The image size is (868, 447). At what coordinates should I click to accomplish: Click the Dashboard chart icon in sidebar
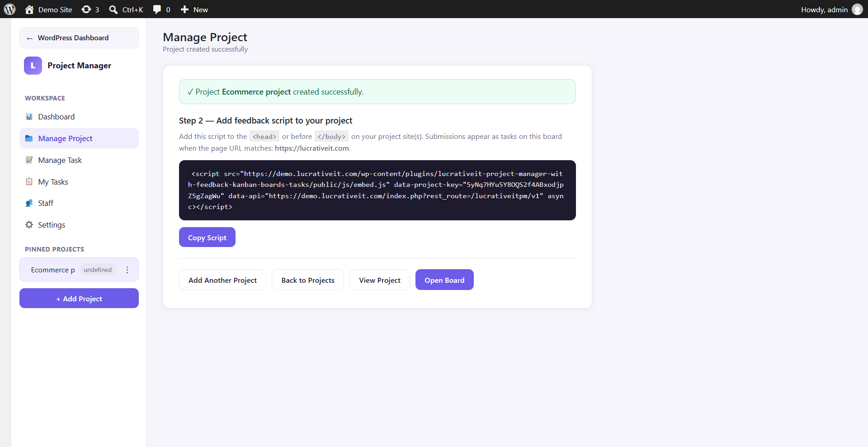29,117
